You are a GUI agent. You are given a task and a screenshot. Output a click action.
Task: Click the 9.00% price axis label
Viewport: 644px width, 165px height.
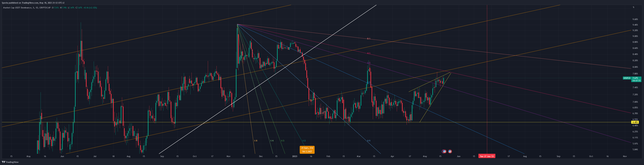tap(635, 36)
